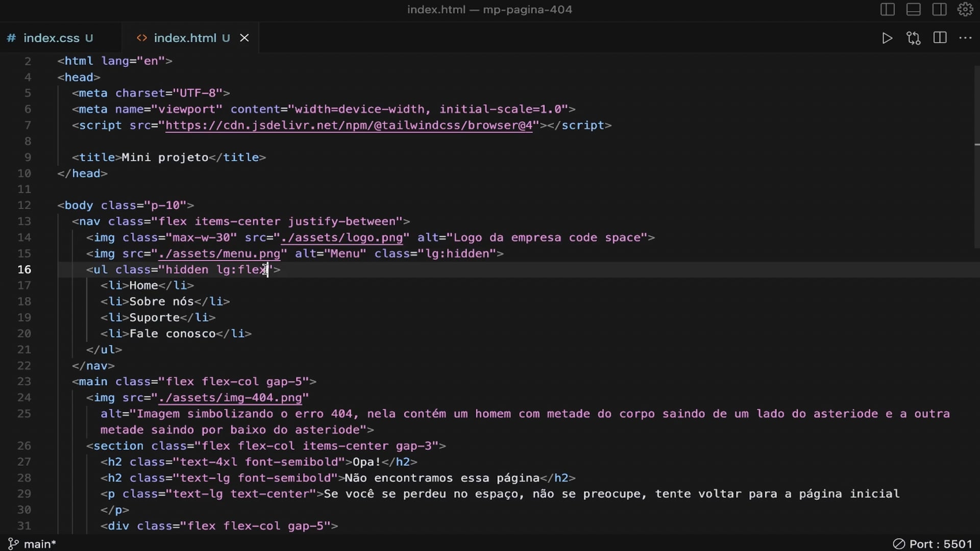Open the tailwindcss CDN script link
Viewport: 980px width, 551px height.
coord(349,126)
